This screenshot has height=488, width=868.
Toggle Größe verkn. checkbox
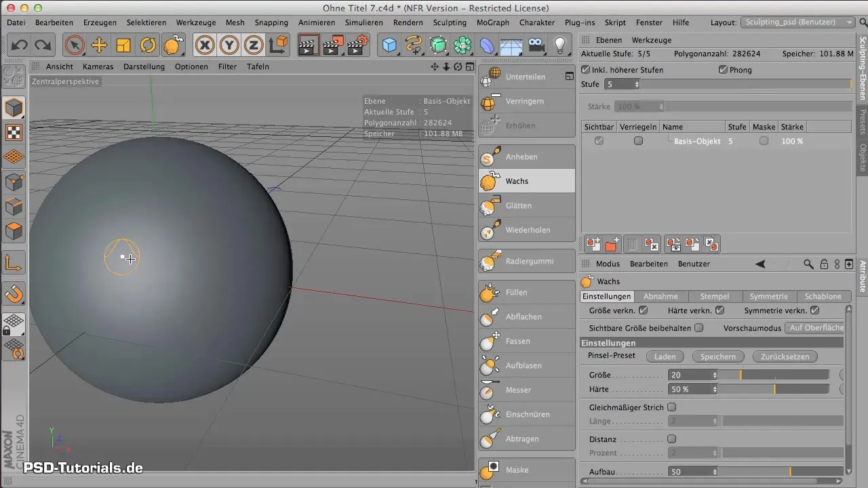pyautogui.click(x=644, y=310)
